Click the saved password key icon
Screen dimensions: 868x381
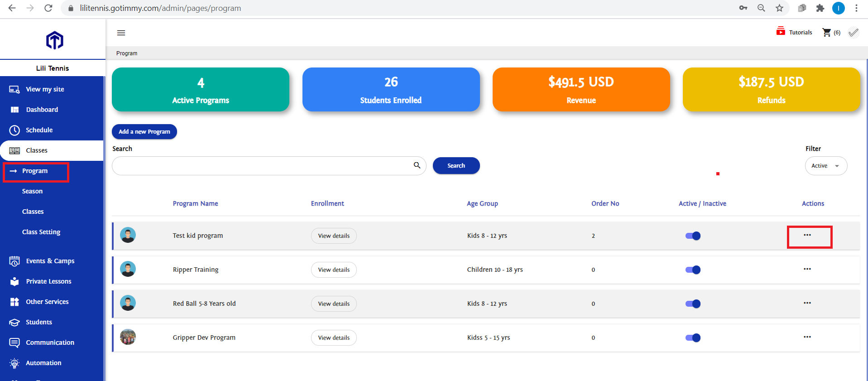743,8
